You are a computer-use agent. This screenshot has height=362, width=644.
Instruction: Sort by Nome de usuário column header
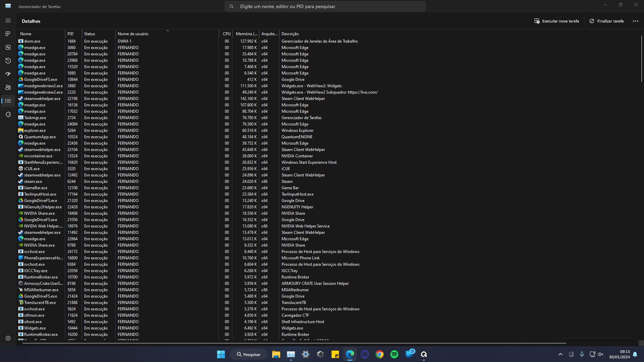(x=167, y=34)
